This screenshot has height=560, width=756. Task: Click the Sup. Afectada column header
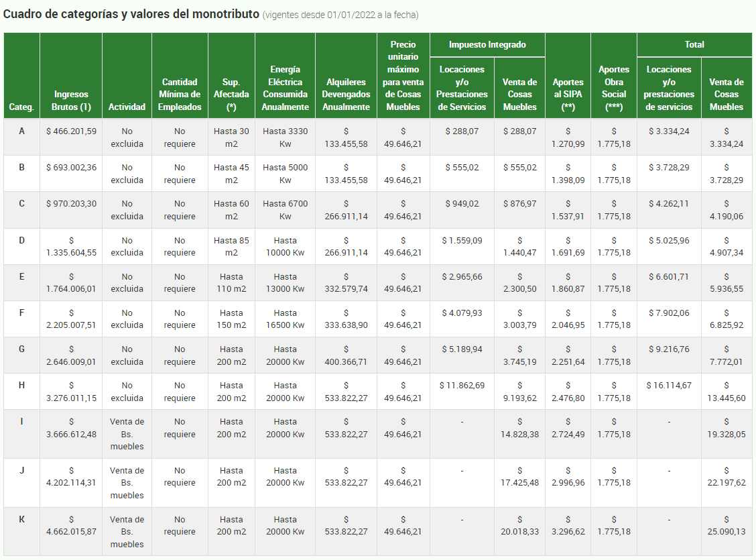coord(231,95)
